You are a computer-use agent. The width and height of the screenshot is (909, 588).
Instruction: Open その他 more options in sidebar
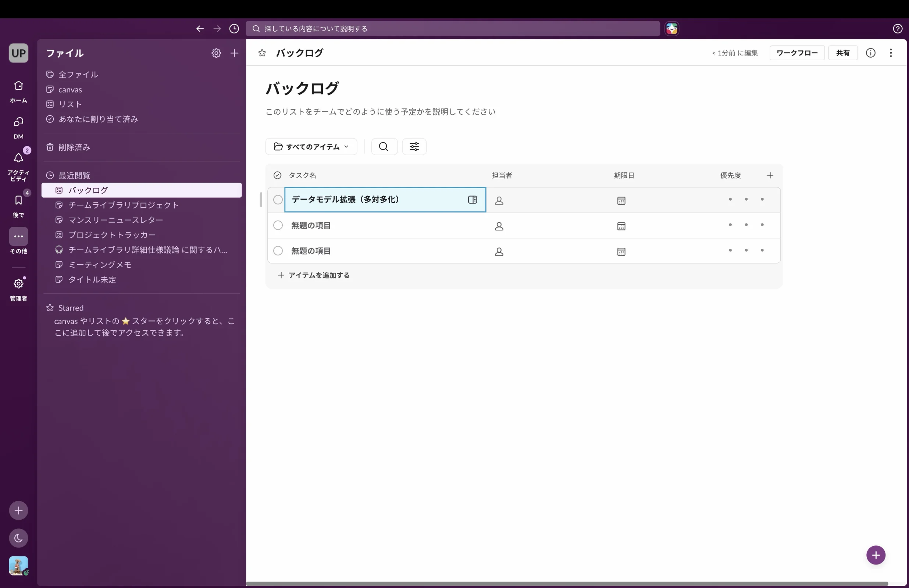[18, 241]
